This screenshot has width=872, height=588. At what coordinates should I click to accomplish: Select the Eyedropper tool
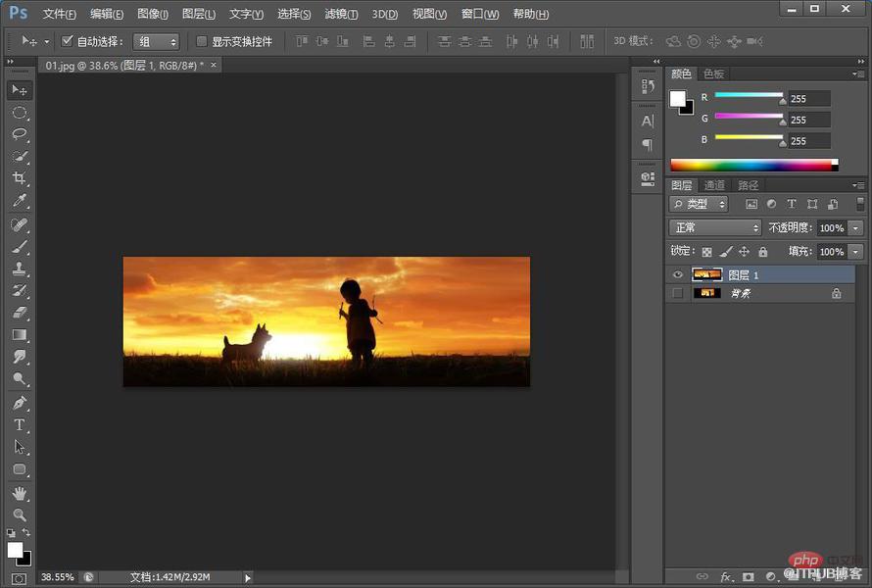[20, 200]
